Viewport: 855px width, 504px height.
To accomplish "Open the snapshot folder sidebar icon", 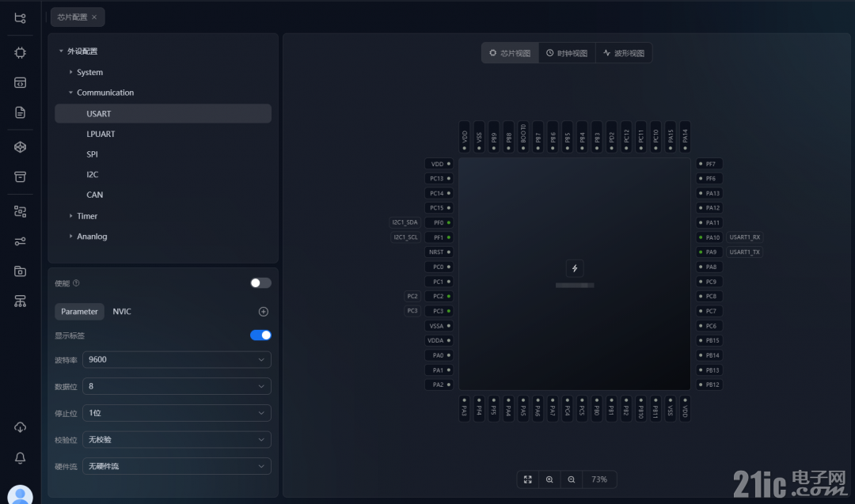I will [20, 271].
